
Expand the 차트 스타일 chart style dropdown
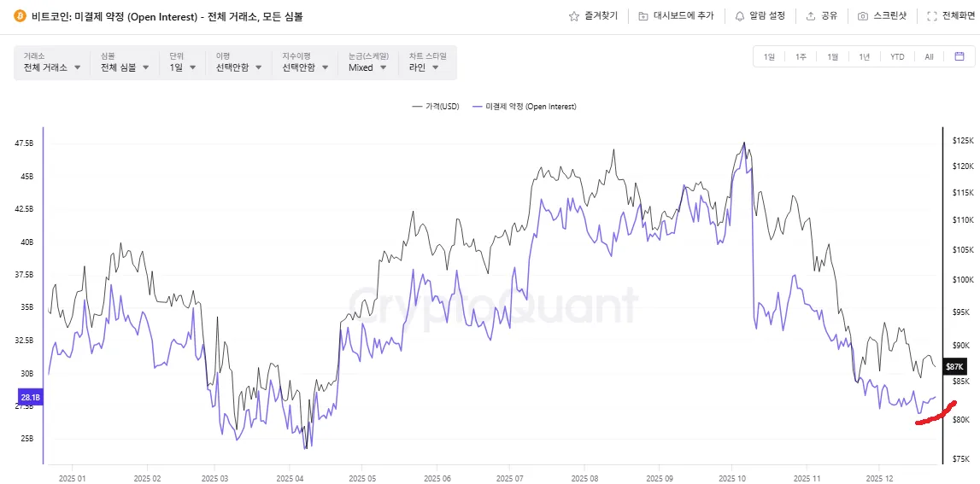point(424,67)
